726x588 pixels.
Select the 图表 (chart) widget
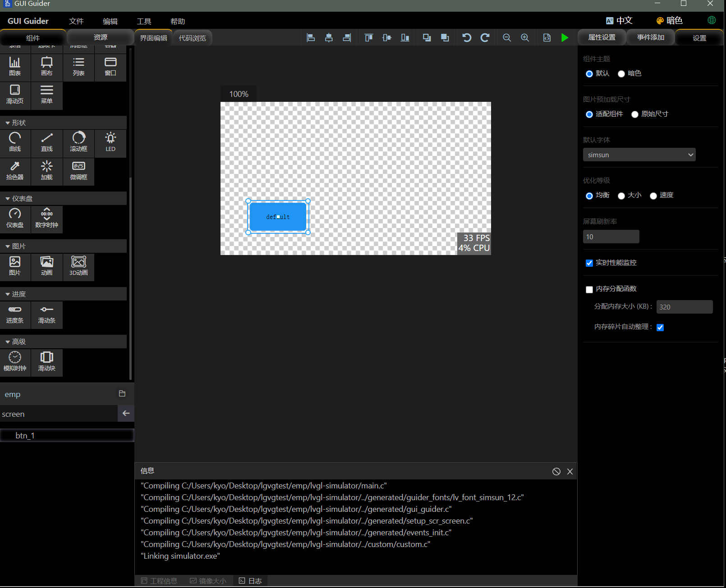[15, 67]
